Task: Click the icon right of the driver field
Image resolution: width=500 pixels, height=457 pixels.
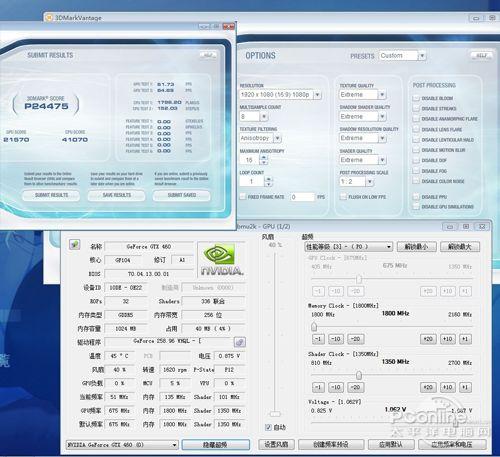Action: coord(240,342)
